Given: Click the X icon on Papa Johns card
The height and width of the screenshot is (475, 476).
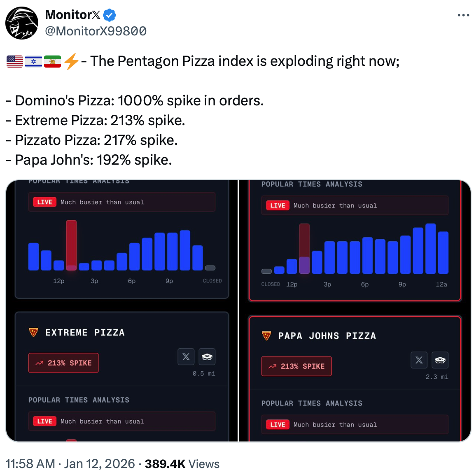Looking at the screenshot, I should [x=419, y=360].
